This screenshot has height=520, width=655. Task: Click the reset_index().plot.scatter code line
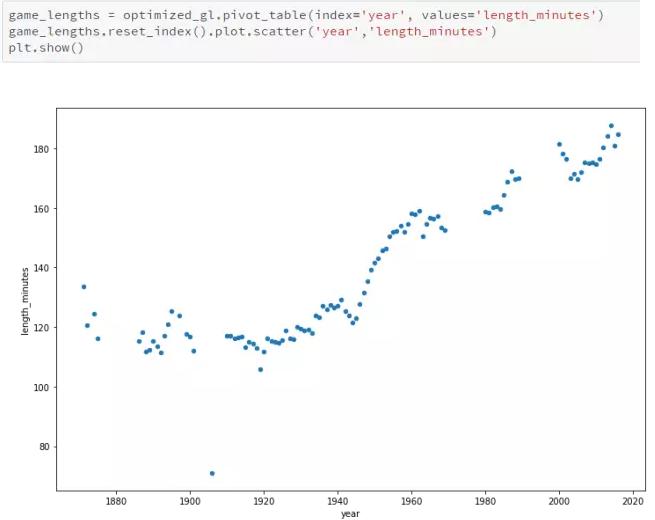click(x=252, y=32)
